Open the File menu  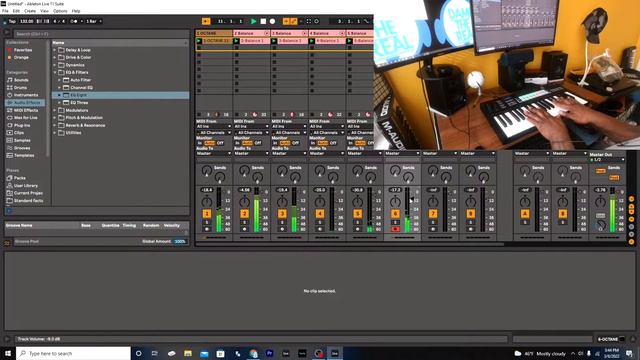[x=5, y=11]
